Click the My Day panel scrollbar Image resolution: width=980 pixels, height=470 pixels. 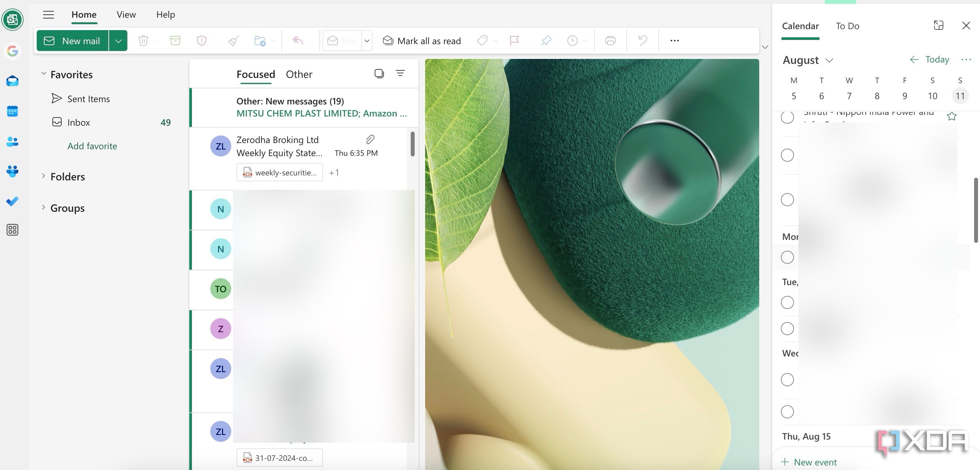point(976,210)
